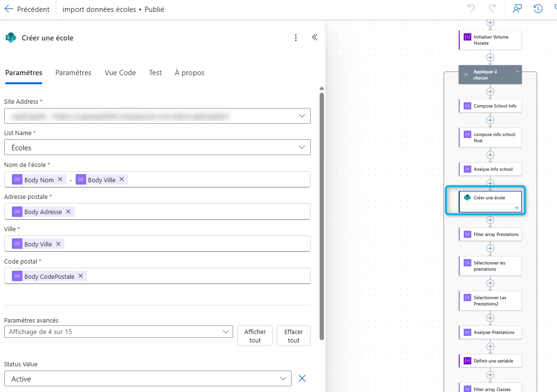557x392 pixels.
Task: Remove Body Ville token in Nom de l'école field
Action: [121, 179]
